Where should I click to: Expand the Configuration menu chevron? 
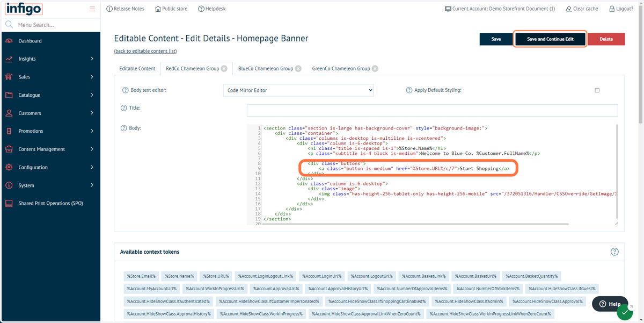click(x=92, y=167)
